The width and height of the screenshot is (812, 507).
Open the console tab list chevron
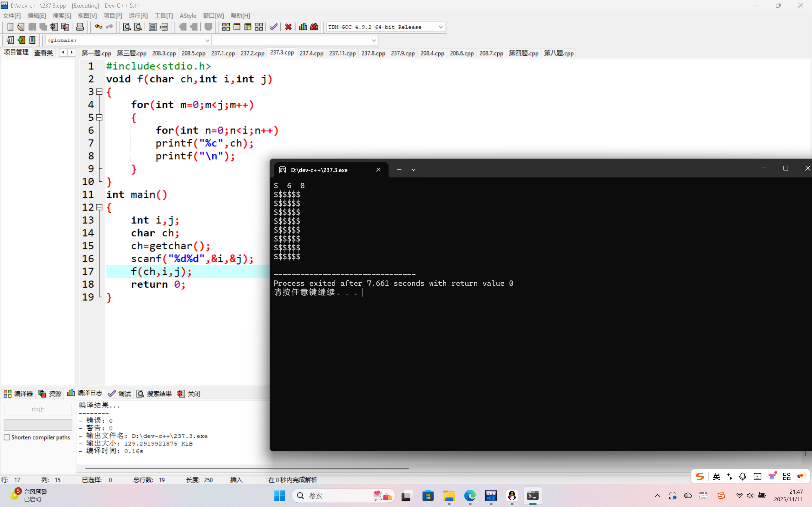pyautogui.click(x=413, y=170)
